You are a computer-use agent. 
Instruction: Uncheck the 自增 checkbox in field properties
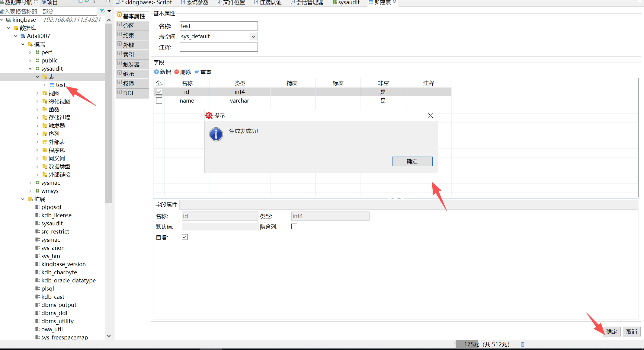click(x=184, y=237)
